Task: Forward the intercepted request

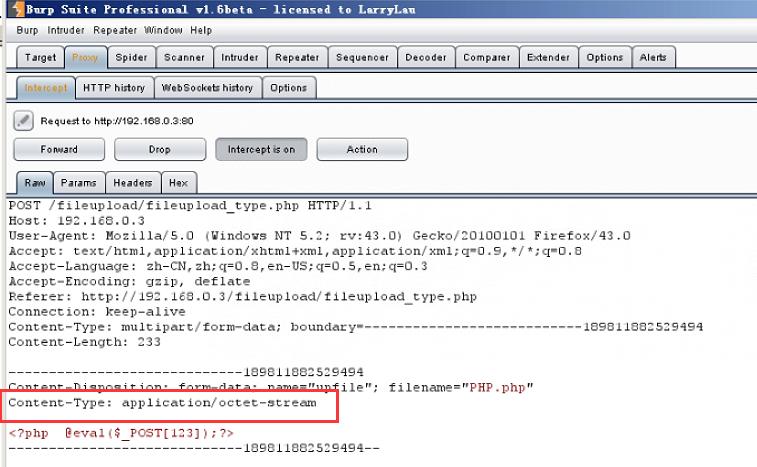Action: coord(59,150)
